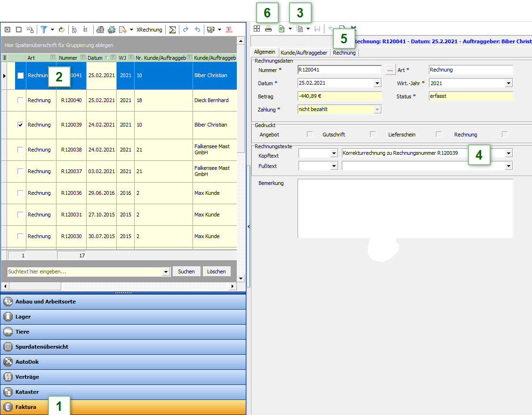The width and height of the screenshot is (532, 415).
Task: Click the XRechnung toolbar button
Action: [x=149, y=30]
